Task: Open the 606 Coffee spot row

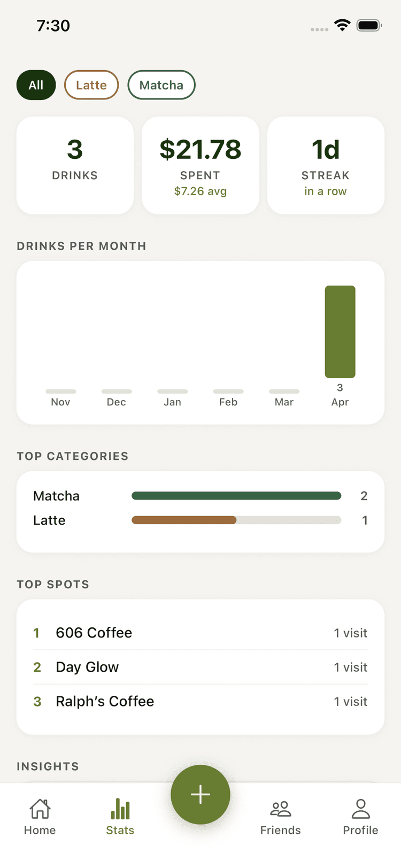Action: (200, 633)
